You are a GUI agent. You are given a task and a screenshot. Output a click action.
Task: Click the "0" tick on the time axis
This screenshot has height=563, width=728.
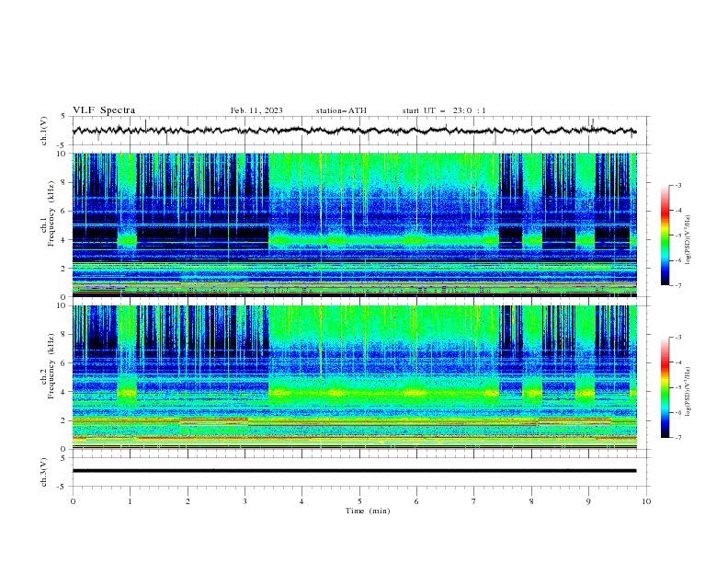[73, 501]
